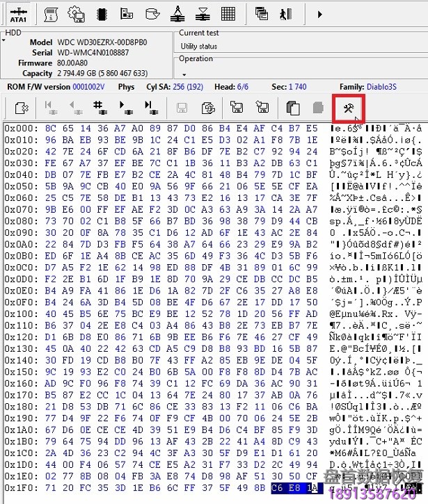Click offset label 0x0F0:

[21, 302]
